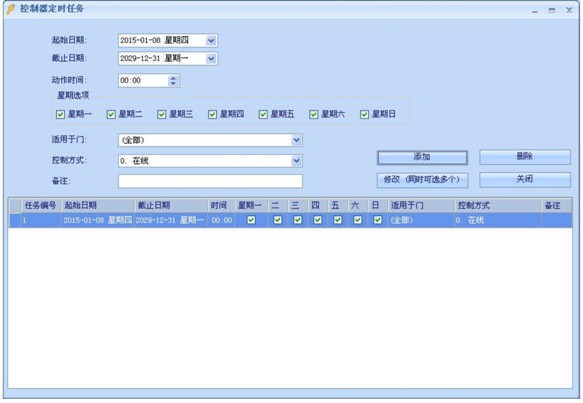Viewport: 583px width, 403px height.
Task: Toggle the 星期三 checkbox in 星期选项
Action: point(161,115)
